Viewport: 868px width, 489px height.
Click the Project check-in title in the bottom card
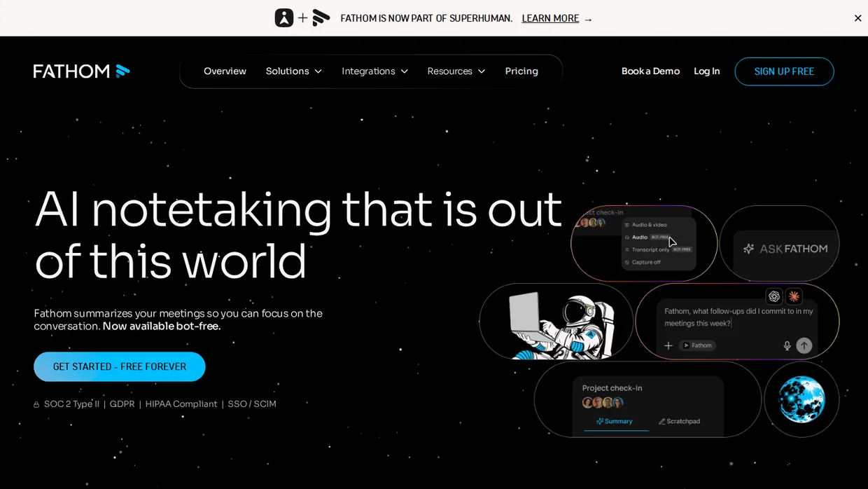pos(612,388)
